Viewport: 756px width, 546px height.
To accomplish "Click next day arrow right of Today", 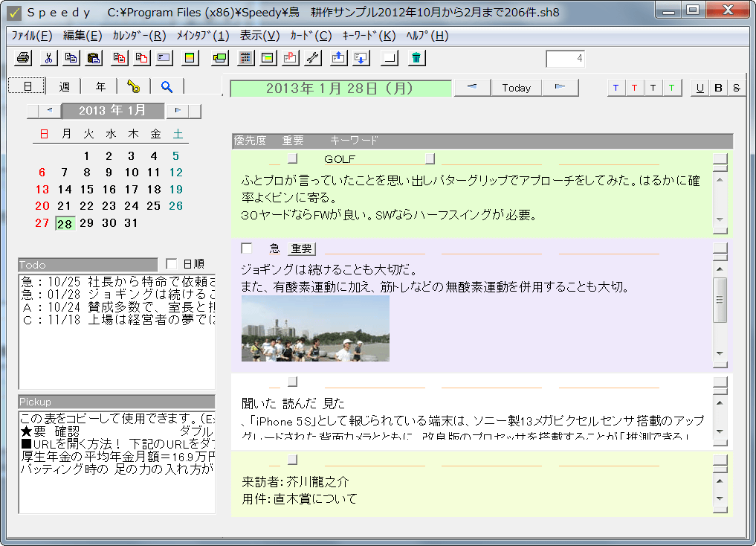I will tap(560, 87).
